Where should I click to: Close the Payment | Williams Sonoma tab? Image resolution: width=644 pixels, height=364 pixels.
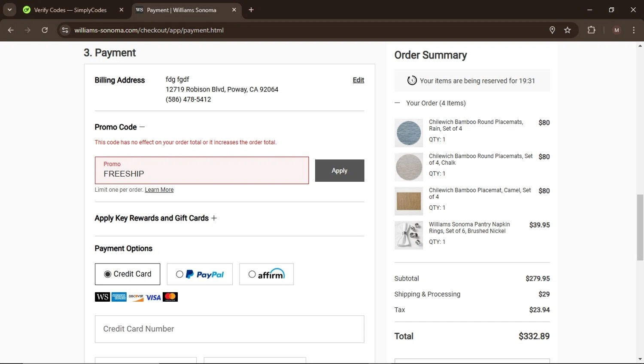coord(234,10)
